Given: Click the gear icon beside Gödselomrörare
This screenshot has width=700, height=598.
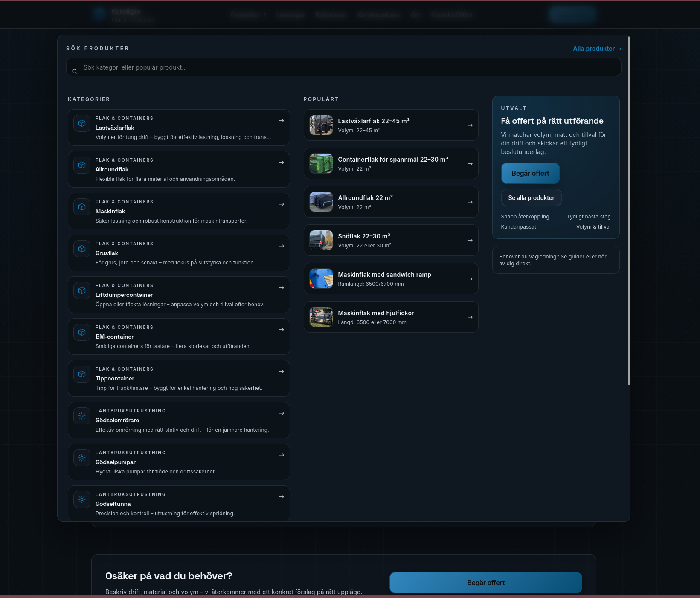Looking at the screenshot, I should pos(82,416).
